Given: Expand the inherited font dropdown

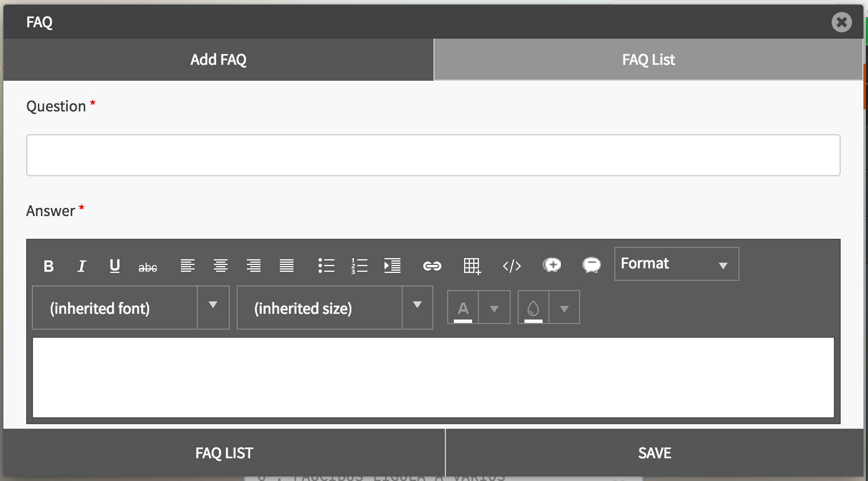Looking at the screenshot, I should click(x=213, y=308).
